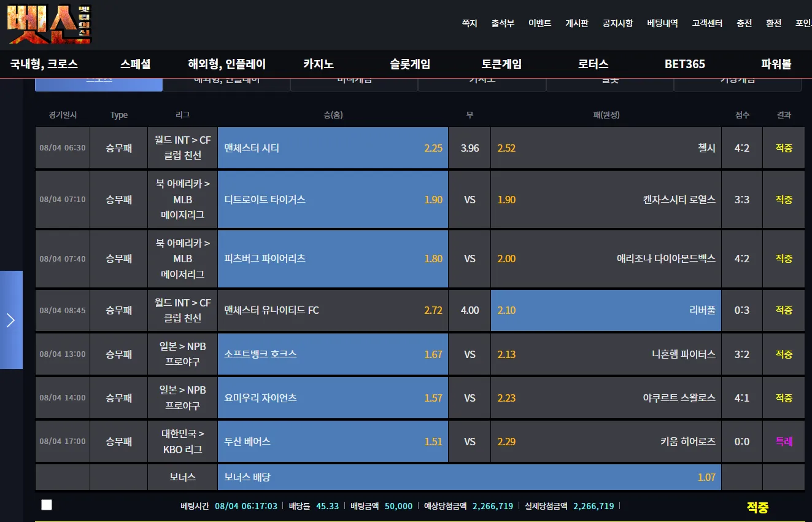Viewport: 812px width, 522px height.
Task: Click the 08/04 17:00 match time
Action: (63, 442)
